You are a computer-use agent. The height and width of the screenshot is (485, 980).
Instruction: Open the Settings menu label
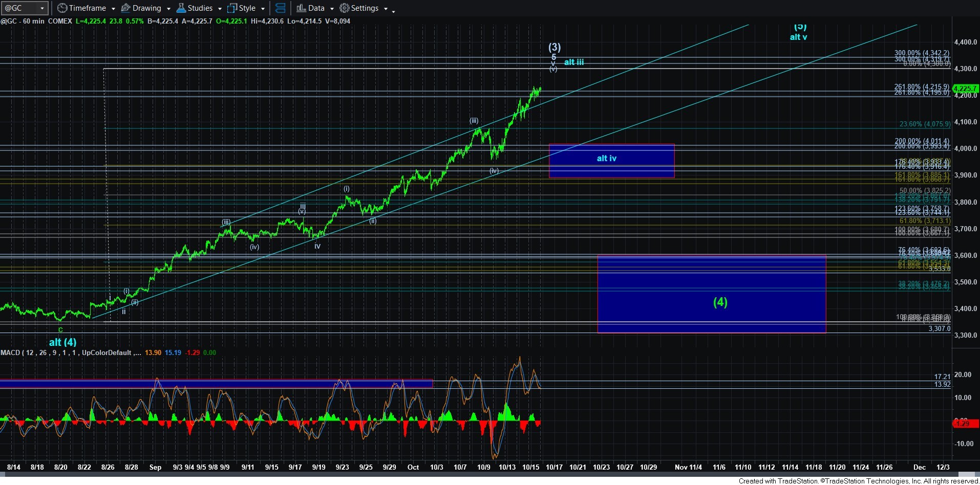365,8
